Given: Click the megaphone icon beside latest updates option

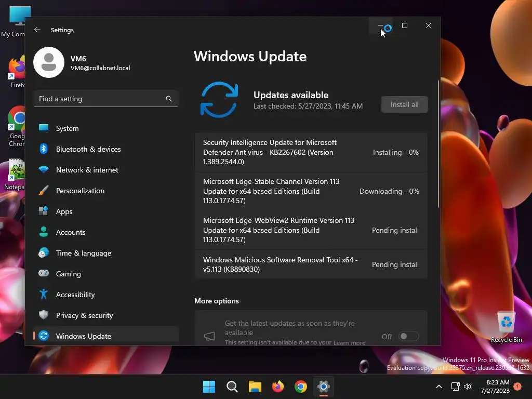Looking at the screenshot, I should click(x=209, y=336).
